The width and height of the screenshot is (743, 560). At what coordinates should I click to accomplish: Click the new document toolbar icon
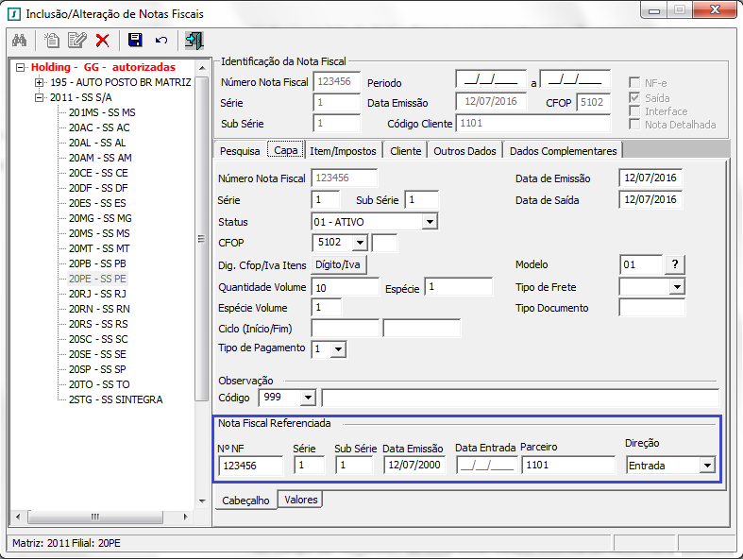53,41
